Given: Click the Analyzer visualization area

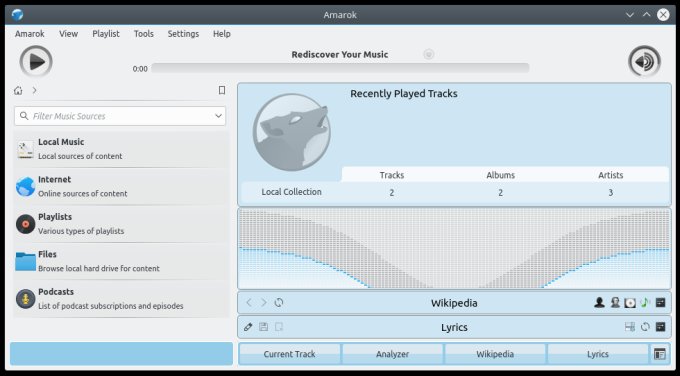Looking at the screenshot, I should (454, 248).
